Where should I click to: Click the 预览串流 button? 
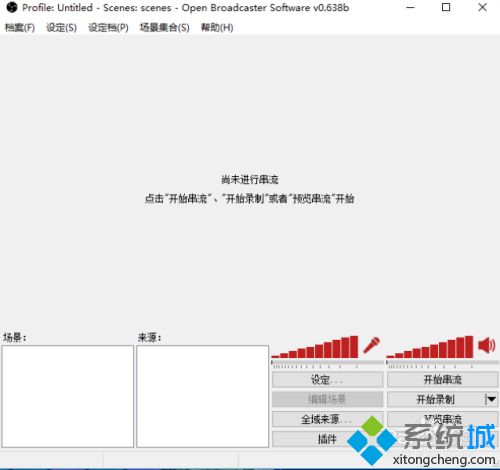(443, 419)
